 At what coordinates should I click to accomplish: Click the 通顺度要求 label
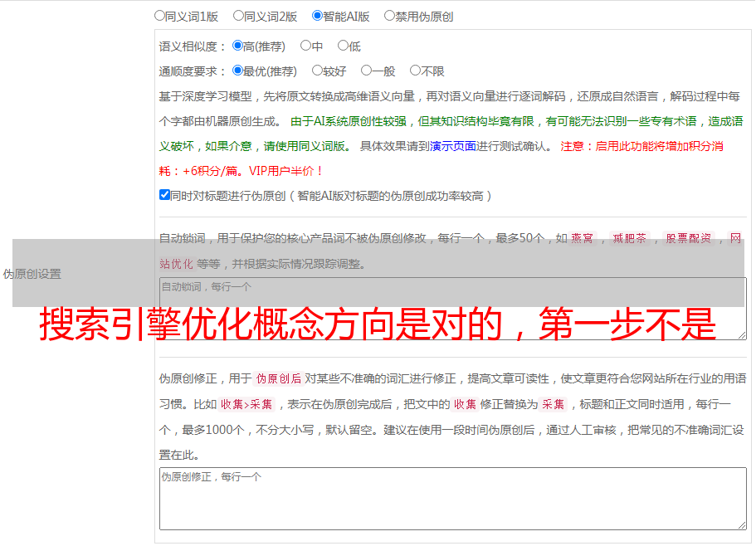click(x=193, y=71)
